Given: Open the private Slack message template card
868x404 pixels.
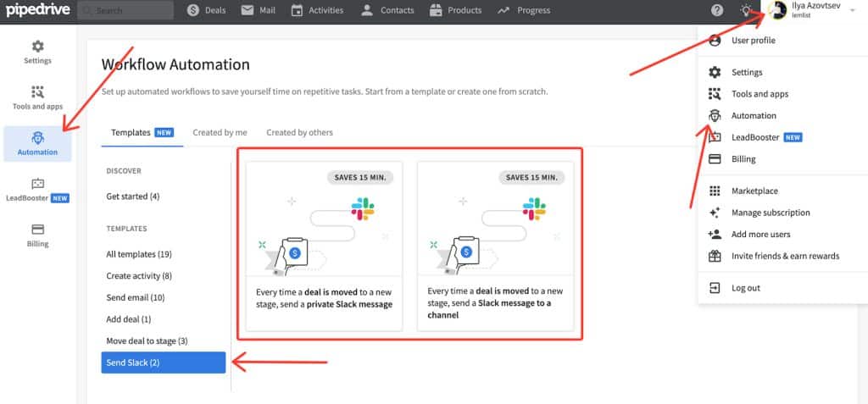Looking at the screenshot, I should pyautogui.click(x=324, y=246).
